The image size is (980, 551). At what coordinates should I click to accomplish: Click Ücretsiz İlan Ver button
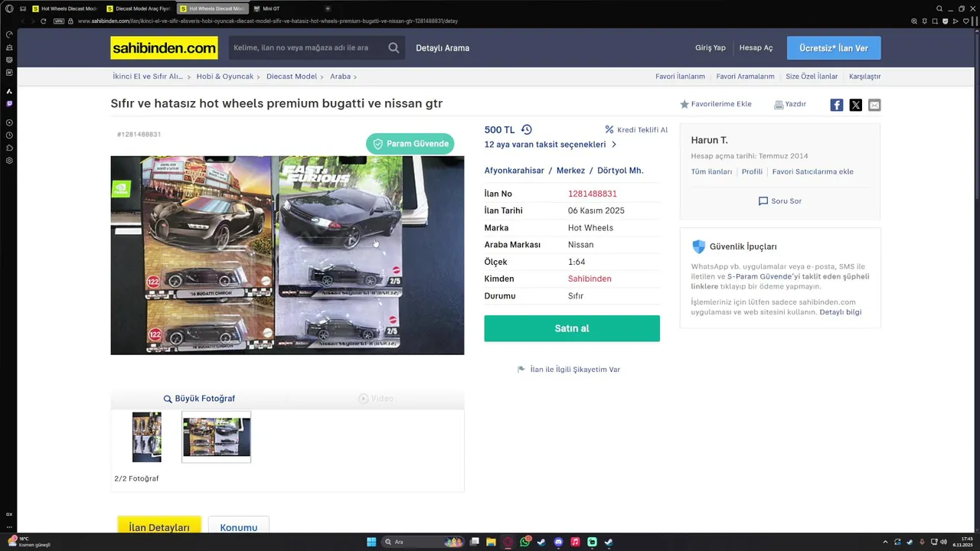pos(834,48)
